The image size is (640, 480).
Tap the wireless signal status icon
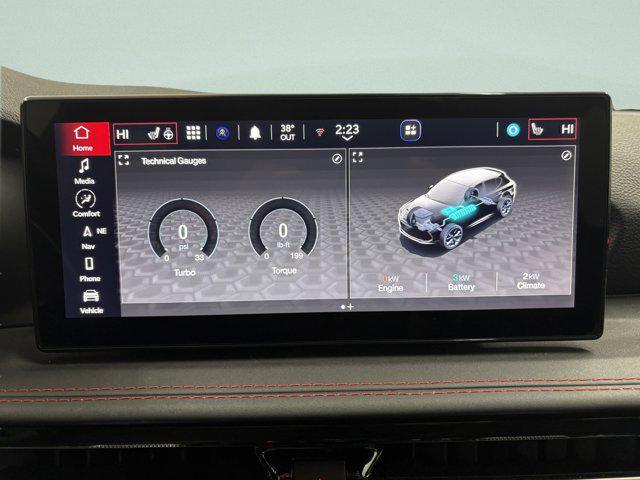320,132
